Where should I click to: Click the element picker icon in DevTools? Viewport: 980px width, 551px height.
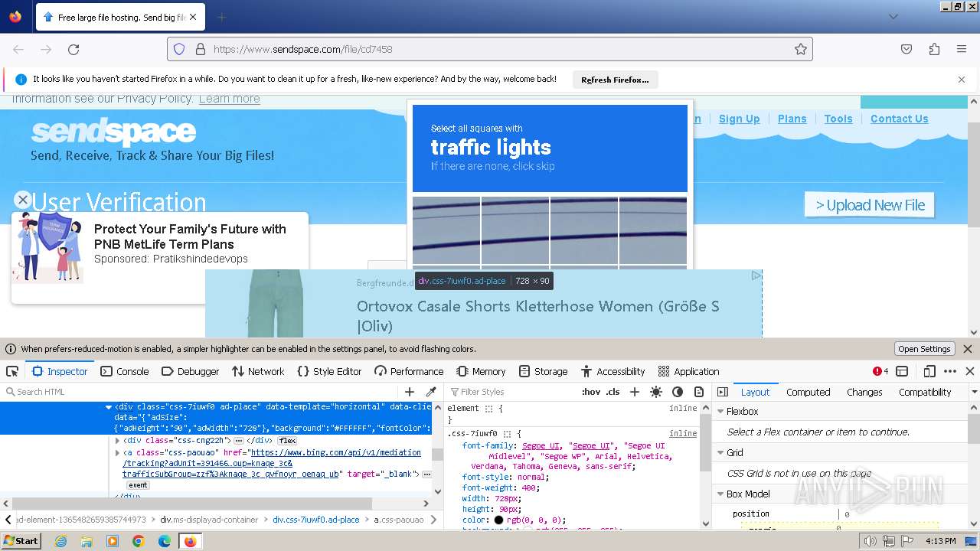click(12, 371)
